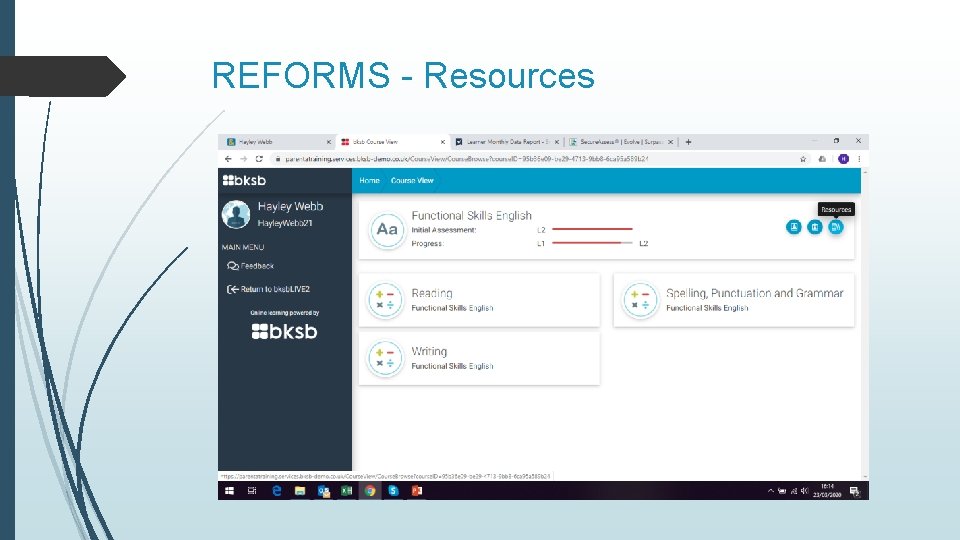Open a new browser tab with plus
The height and width of the screenshot is (540, 960).
688,142
